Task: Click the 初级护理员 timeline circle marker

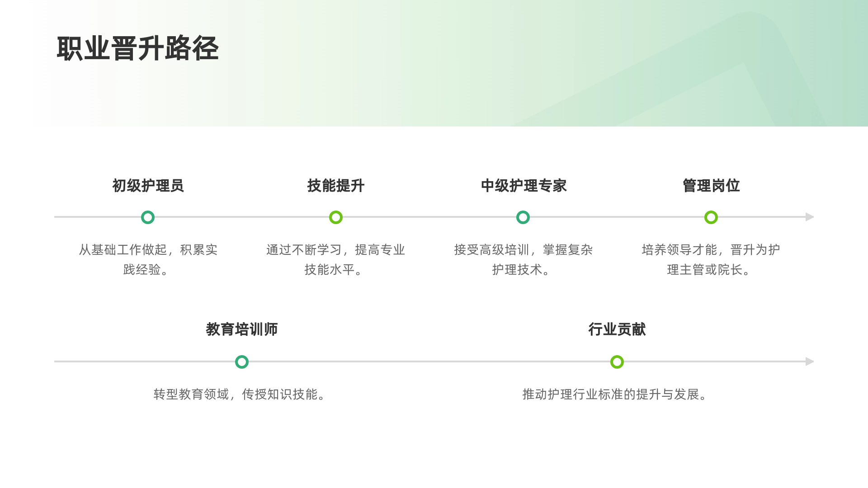Action: pyautogui.click(x=148, y=217)
